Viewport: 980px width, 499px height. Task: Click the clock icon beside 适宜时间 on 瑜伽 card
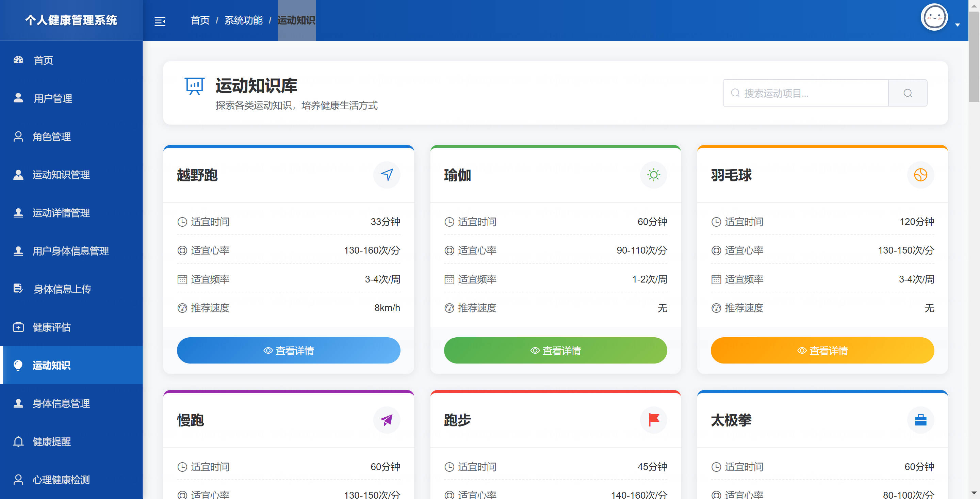(x=449, y=222)
